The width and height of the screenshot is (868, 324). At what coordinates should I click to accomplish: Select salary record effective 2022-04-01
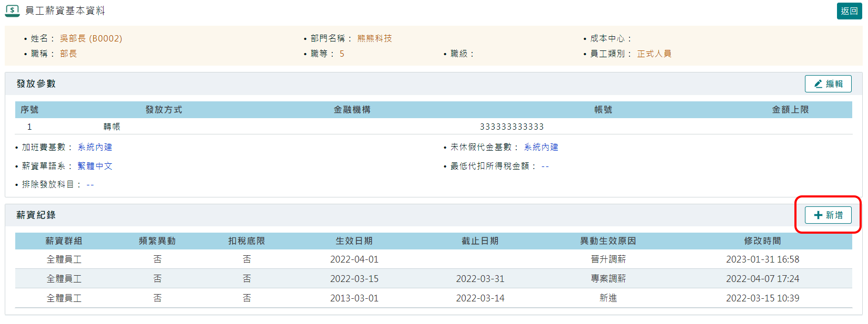(x=354, y=259)
